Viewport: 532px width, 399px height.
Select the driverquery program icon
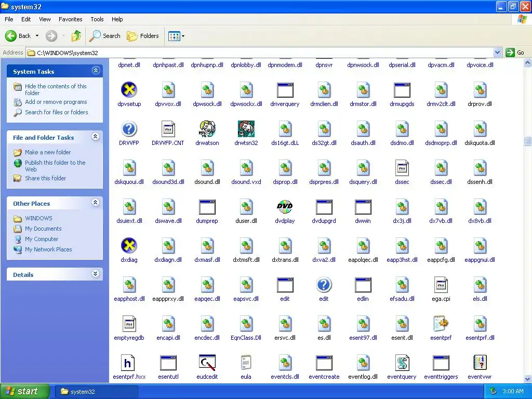(x=285, y=90)
